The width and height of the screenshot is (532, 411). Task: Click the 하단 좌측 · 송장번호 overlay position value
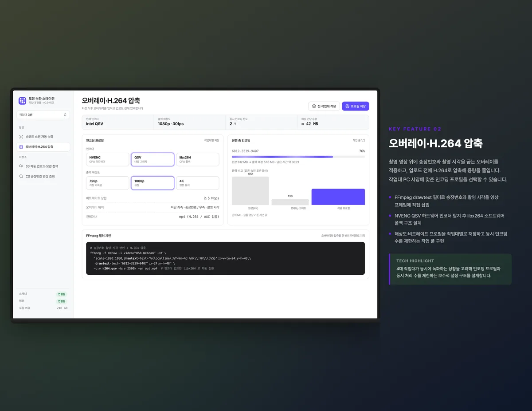coord(195,207)
